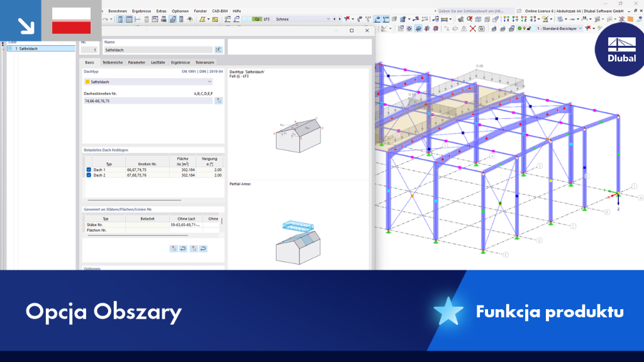Switch to the Basis tab
Image resolution: width=644 pixels, height=362 pixels.
coord(89,62)
